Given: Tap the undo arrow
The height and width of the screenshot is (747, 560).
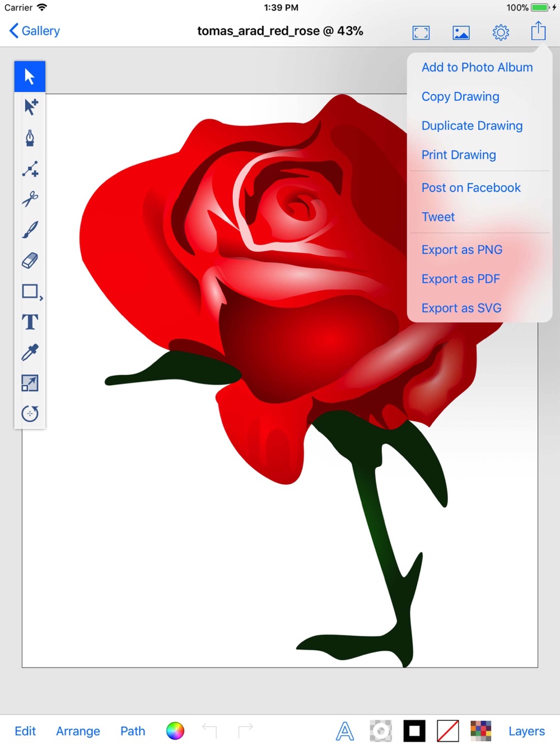Looking at the screenshot, I should tap(209, 730).
